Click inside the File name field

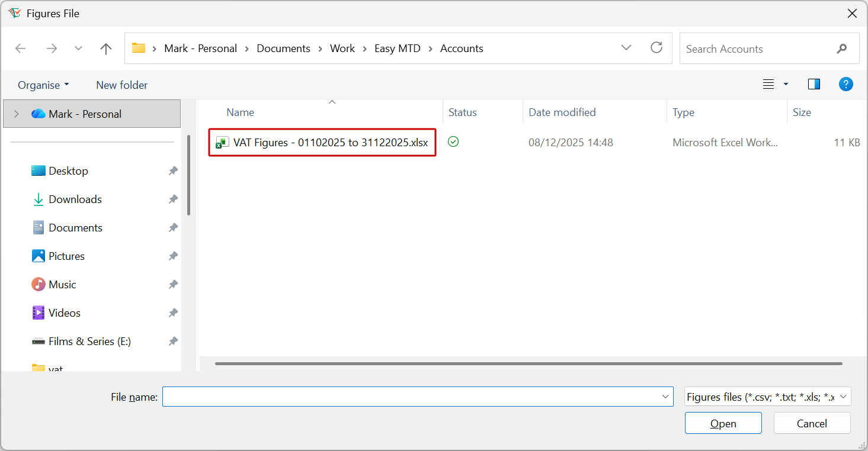click(x=415, y=397)
